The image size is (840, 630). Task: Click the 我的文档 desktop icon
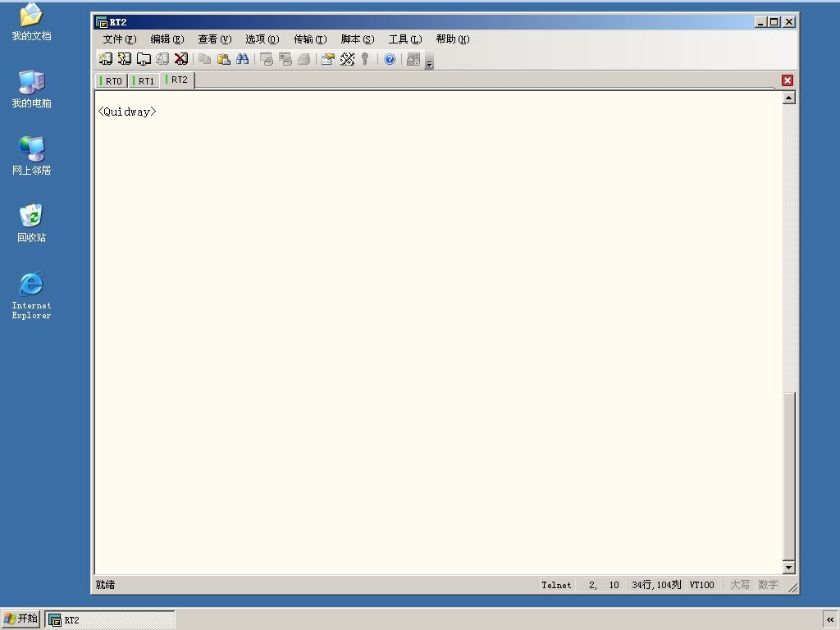tap(32, 22)
